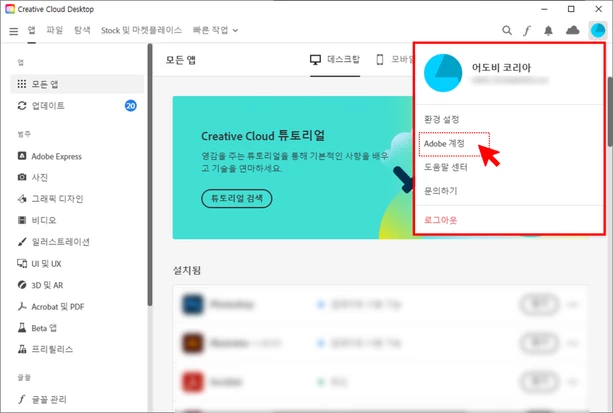Open the hamburger menu icon
613x413 pixels.
(x=14, y=31)
